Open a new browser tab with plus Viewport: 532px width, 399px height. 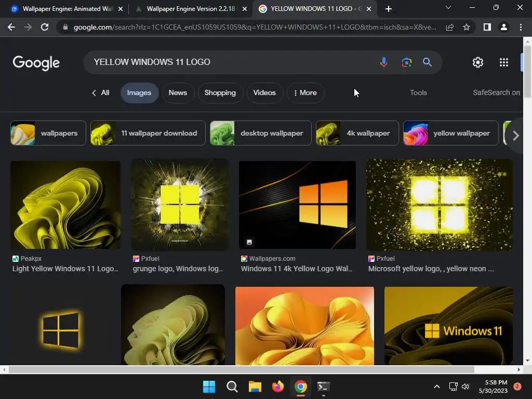point(389,9)
